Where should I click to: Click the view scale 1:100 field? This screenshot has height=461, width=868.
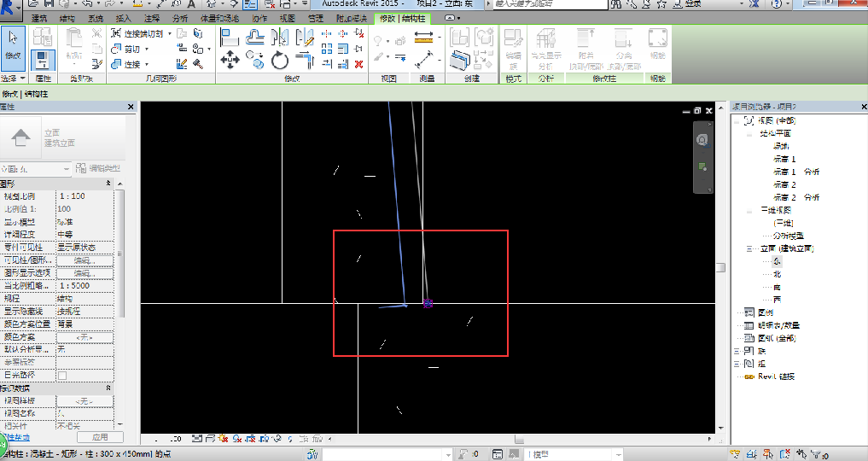click(x=84, y=196)
